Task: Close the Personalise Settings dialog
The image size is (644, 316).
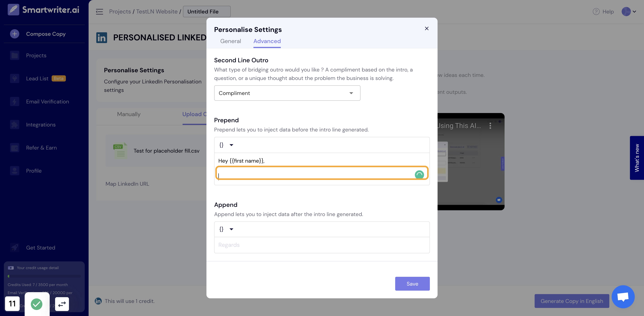Action: [427, 28]
